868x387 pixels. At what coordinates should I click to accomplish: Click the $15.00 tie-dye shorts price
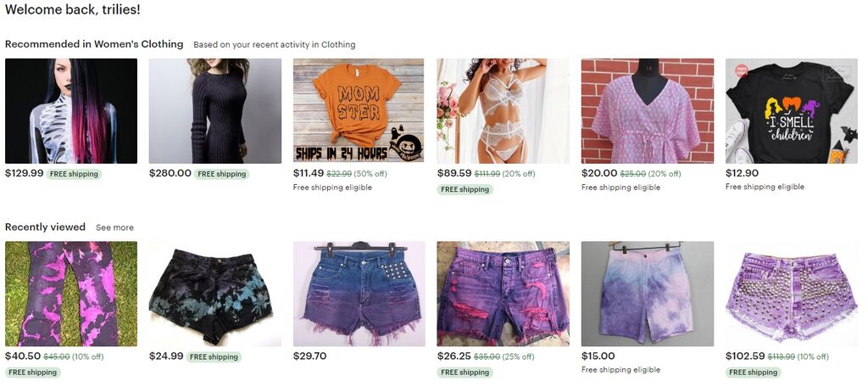(x=598, y=356)
